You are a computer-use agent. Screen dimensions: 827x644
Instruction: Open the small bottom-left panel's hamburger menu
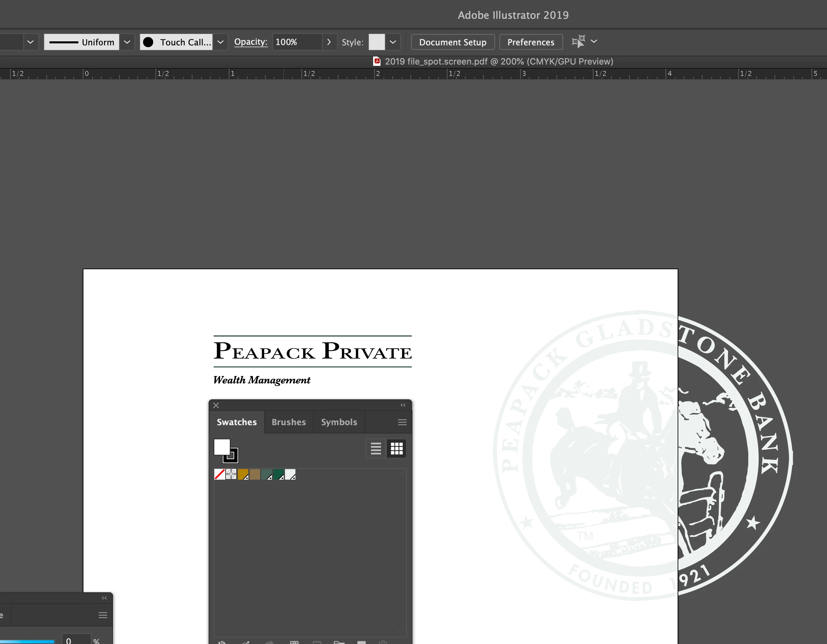(103, 615)
